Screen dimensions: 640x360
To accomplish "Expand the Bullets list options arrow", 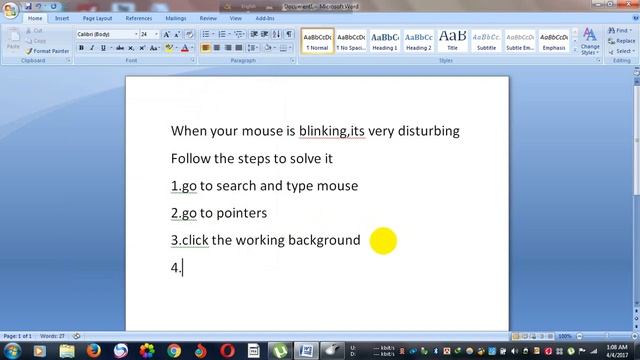I will coord(213,34).
